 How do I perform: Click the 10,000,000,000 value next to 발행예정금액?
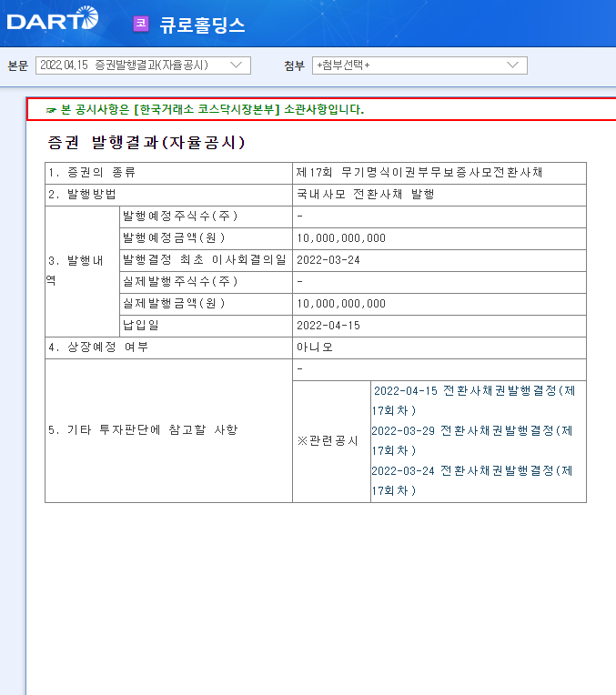click(x=341, y=238)
